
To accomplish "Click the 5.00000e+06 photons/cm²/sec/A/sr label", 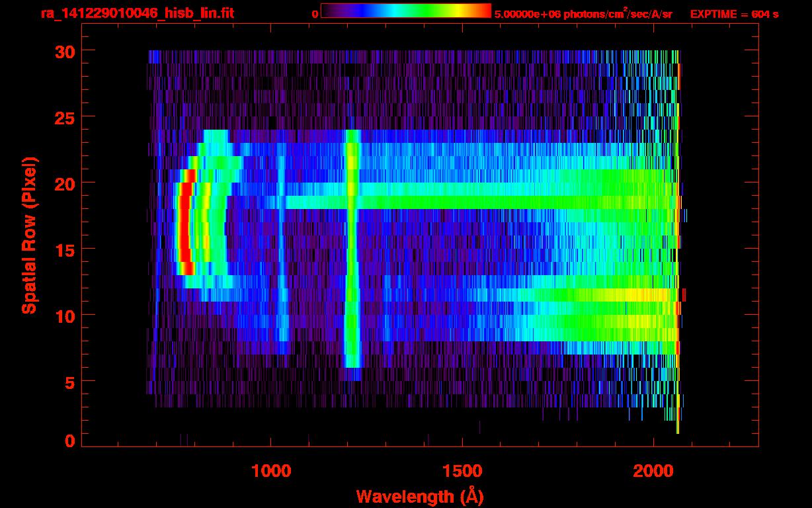I will [583, 14].
